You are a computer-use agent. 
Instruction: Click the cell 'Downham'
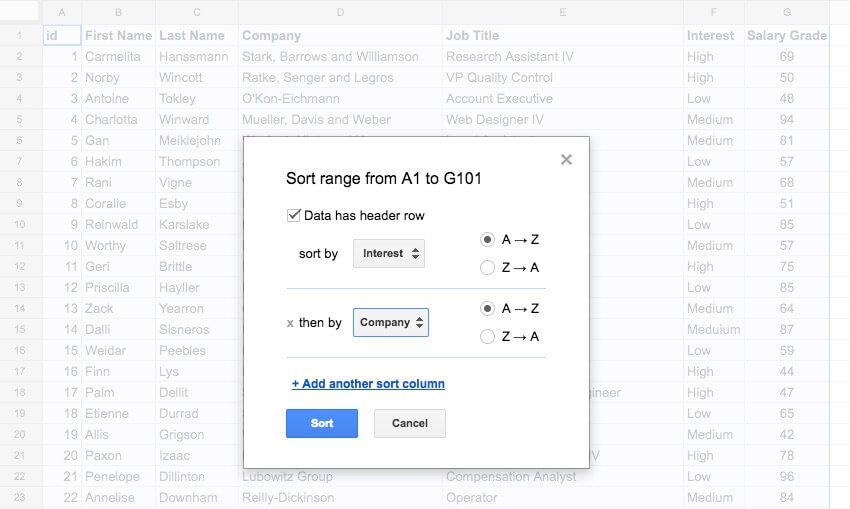(x=197, y=498)
